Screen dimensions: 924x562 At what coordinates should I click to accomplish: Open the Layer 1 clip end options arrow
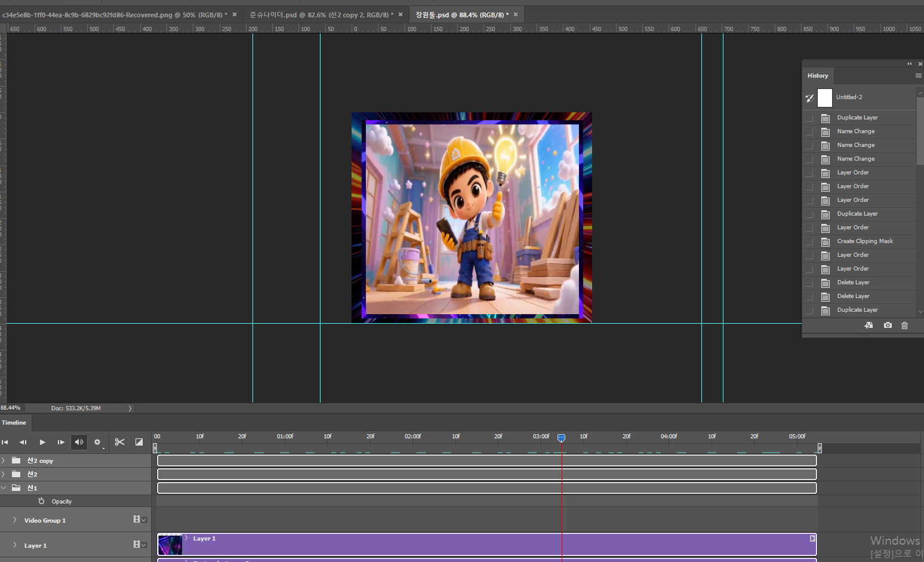812,538
